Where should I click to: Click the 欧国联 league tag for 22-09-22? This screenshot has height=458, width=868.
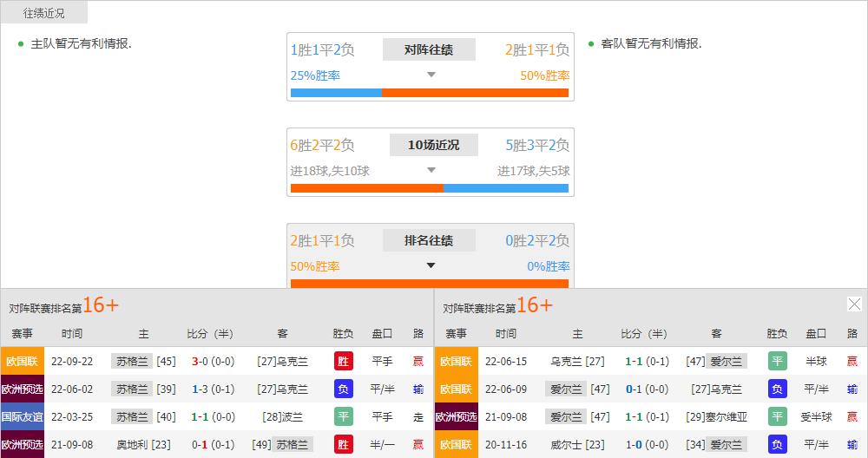coord(22,362)
